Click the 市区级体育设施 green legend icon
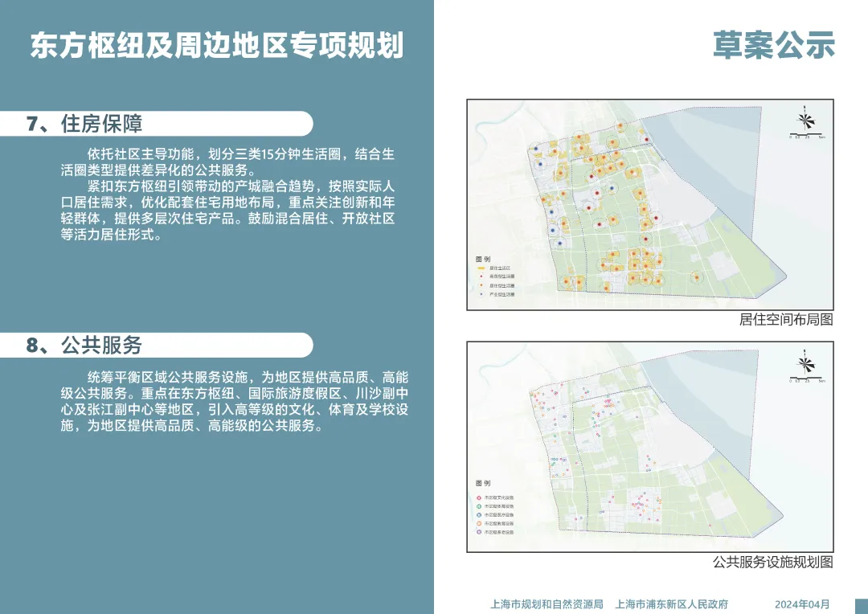 479,506
